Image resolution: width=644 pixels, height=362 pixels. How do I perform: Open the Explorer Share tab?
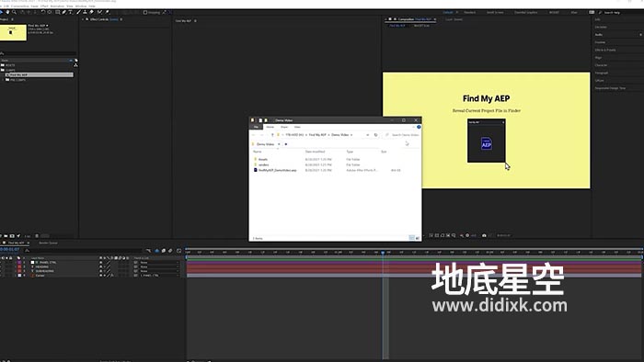point(284,127)
